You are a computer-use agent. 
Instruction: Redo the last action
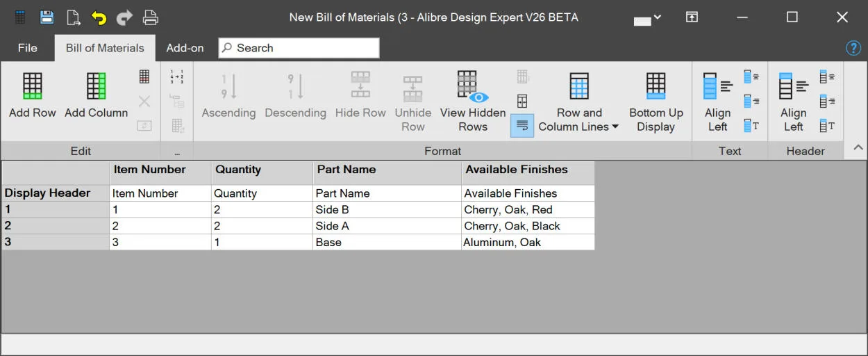(124, 17)
